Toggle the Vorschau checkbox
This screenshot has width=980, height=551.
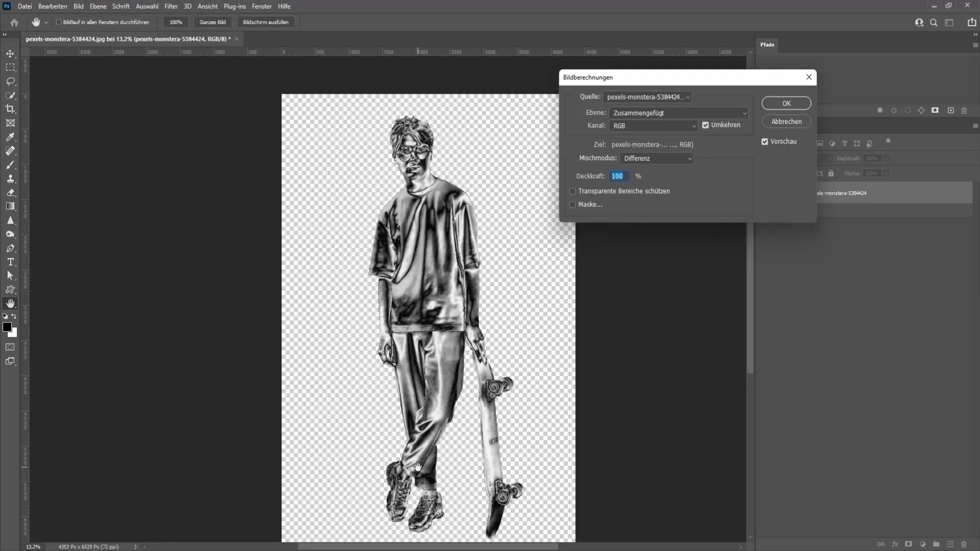click(x=765, y=142)
